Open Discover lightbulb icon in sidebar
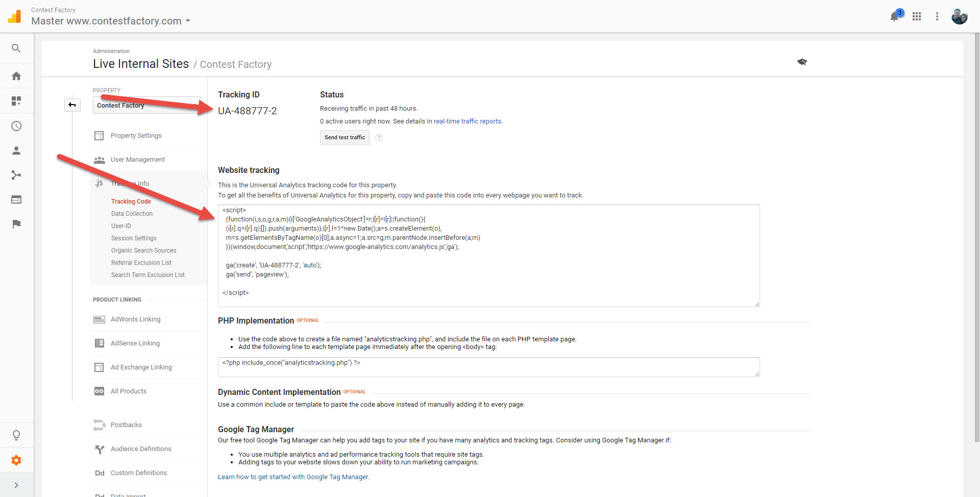This screenshot has height=497, width=980. pos(16,435)
